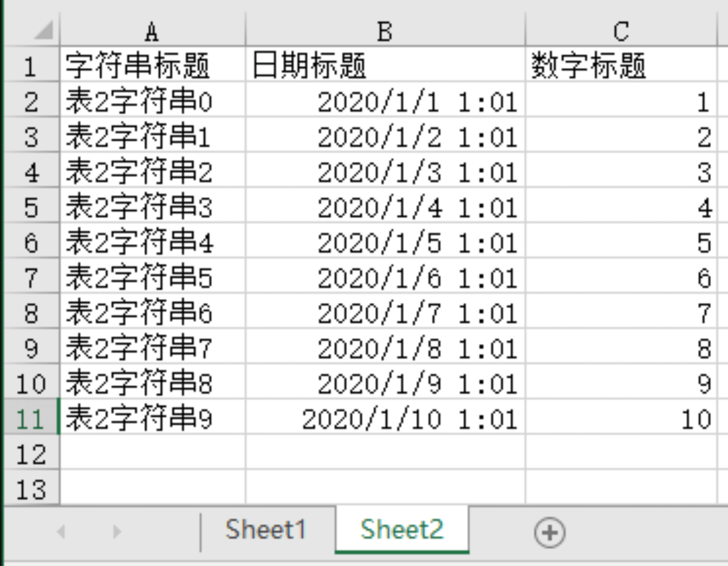The image size is (728, 566).
Task: Switch to the Sheet1 tab
Action: pos(265,530)
